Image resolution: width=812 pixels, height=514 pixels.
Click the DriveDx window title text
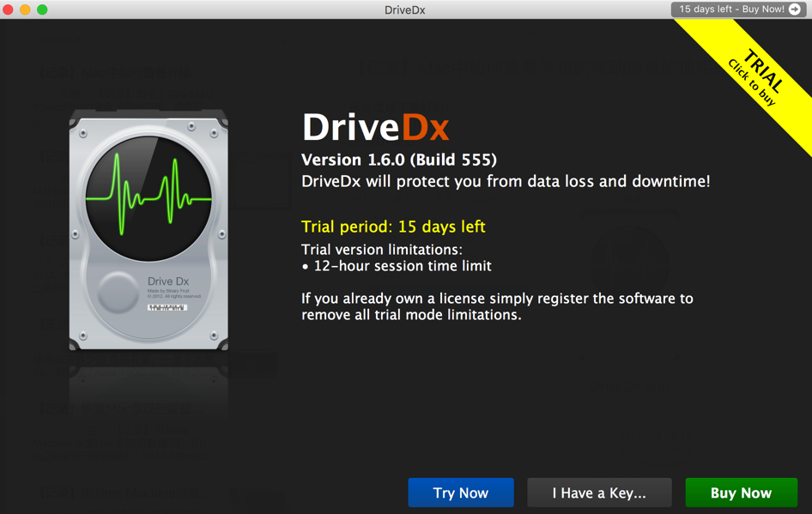click(x=405, y=9)
